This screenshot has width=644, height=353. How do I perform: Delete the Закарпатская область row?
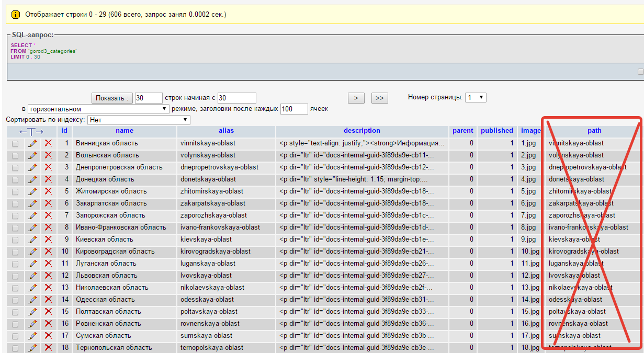pyautogui.click(x=49, y=203)
